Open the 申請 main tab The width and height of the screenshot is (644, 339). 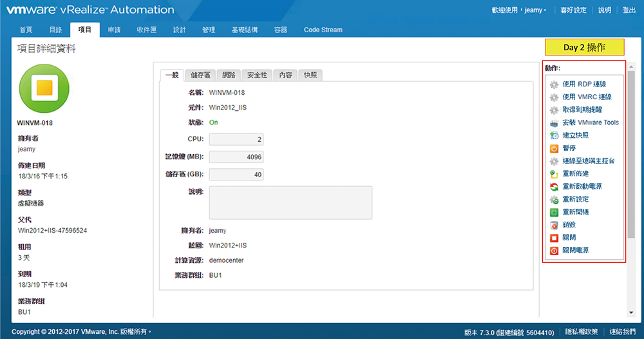coord(114,30)
